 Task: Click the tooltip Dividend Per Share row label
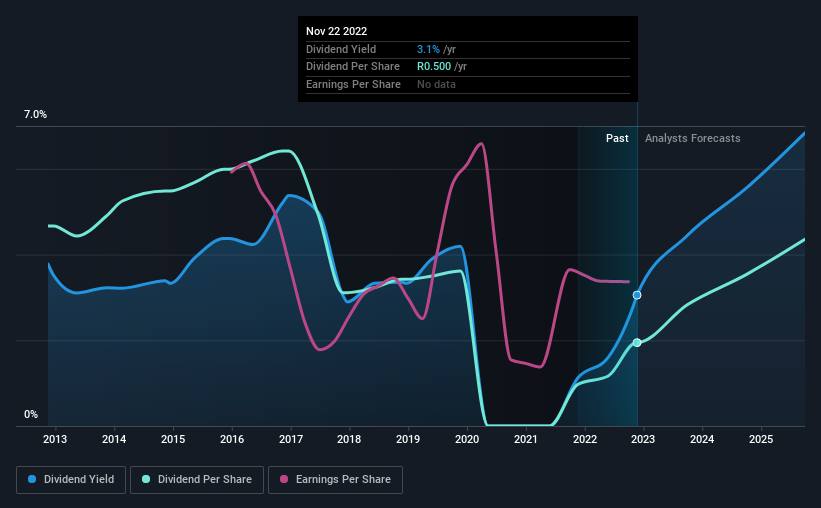[353, 67]
